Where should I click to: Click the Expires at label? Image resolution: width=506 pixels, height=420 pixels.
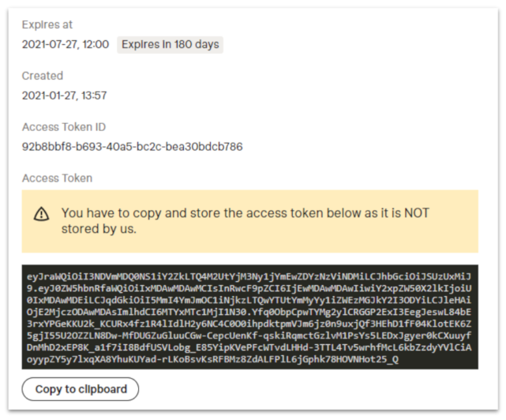(x=47, y=24)
